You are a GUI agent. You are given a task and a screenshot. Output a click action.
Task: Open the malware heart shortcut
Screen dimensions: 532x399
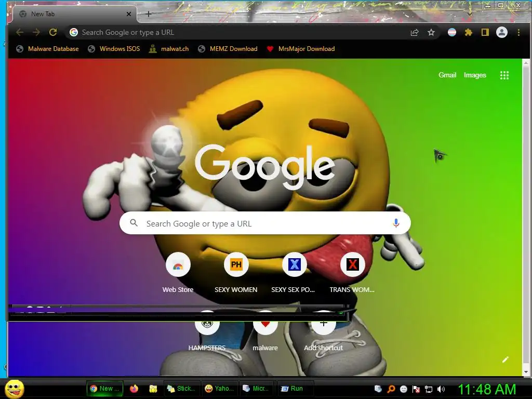(x=265, y=331)
